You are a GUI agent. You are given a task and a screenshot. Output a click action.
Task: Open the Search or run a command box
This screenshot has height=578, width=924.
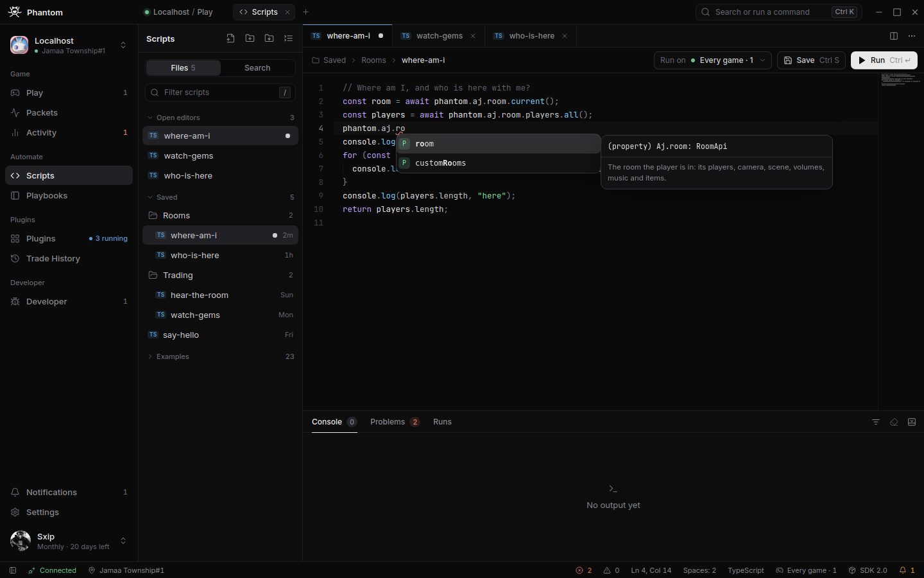click(x=778, y=12)
